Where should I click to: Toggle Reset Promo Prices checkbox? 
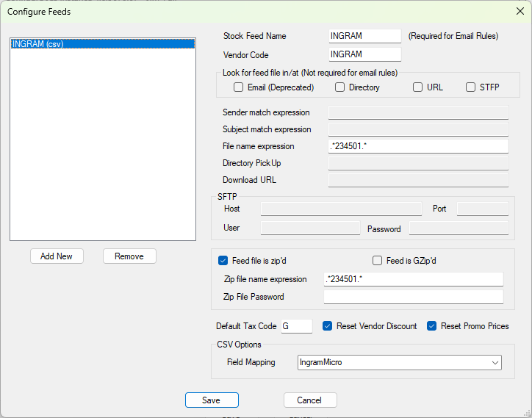(431, 326)
